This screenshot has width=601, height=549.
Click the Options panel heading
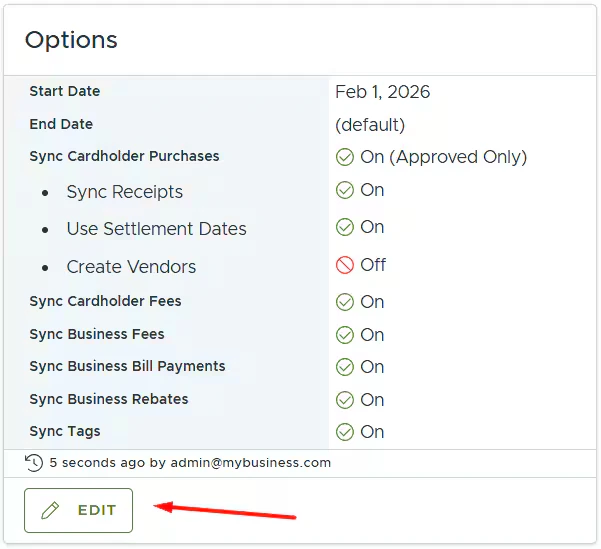71,40
